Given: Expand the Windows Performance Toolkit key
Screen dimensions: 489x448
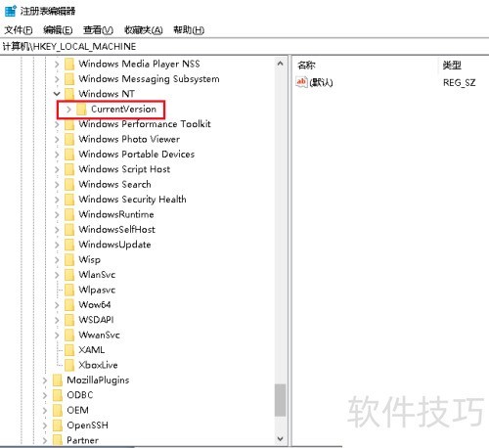Looking at the screenshot, I should pos(57,124).
